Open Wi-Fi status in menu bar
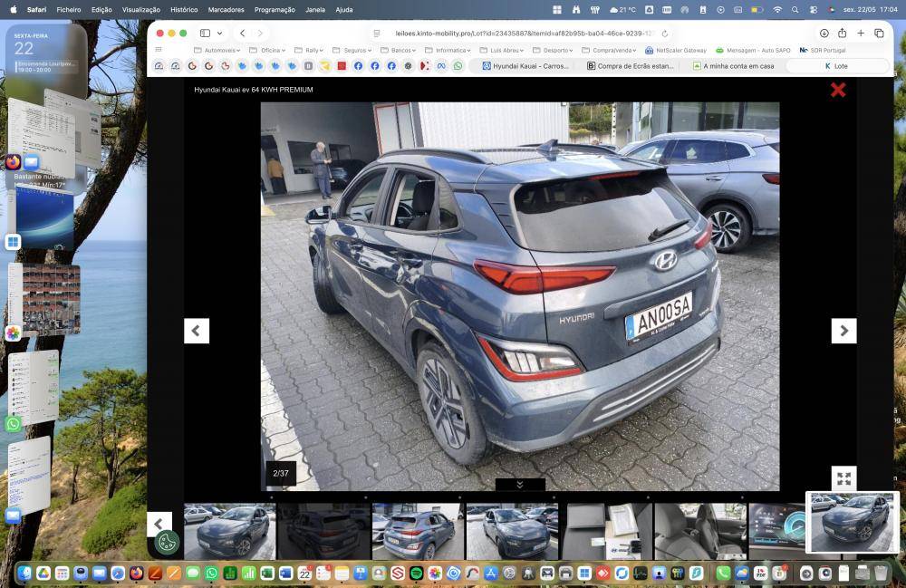 click(x=777, y=10)
